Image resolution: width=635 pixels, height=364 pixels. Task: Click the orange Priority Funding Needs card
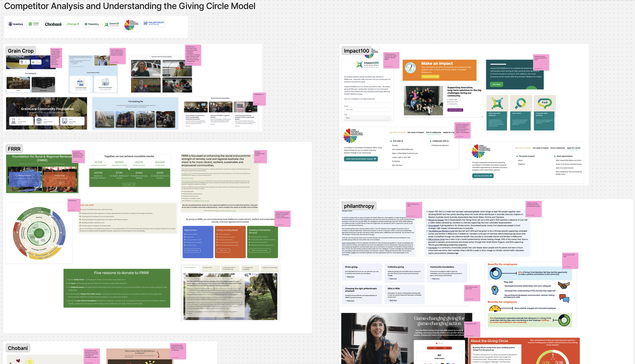(x=230, y=242)
